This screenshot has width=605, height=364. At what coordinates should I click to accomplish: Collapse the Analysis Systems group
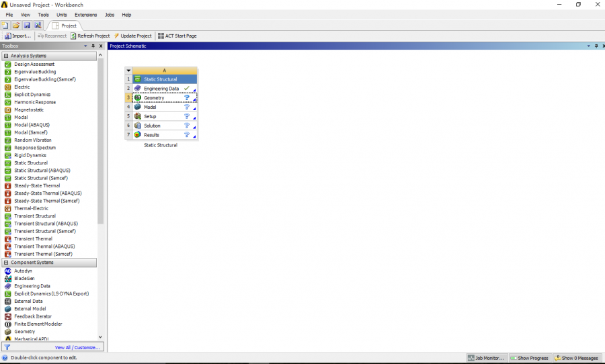click(x=6, y=56)
